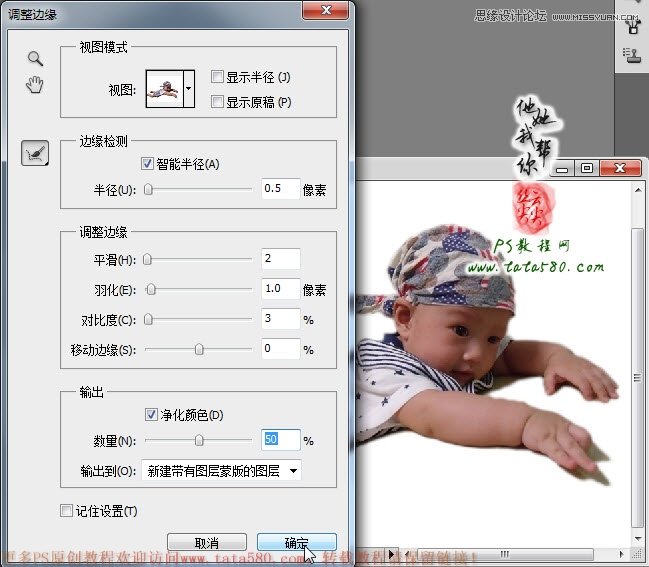This screenshot has width=649, height=567.
Task: Click the 数量 value field 50
Action: click(281, 440)
